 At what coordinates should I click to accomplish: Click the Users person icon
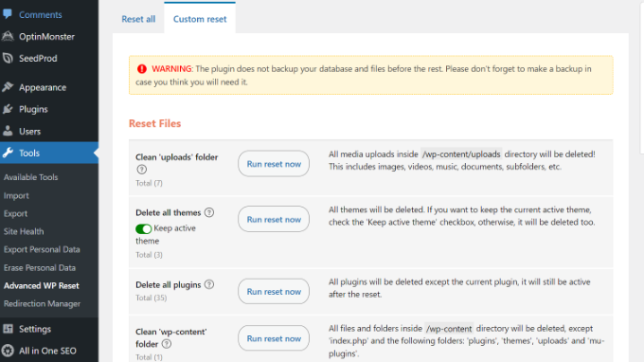8,131
